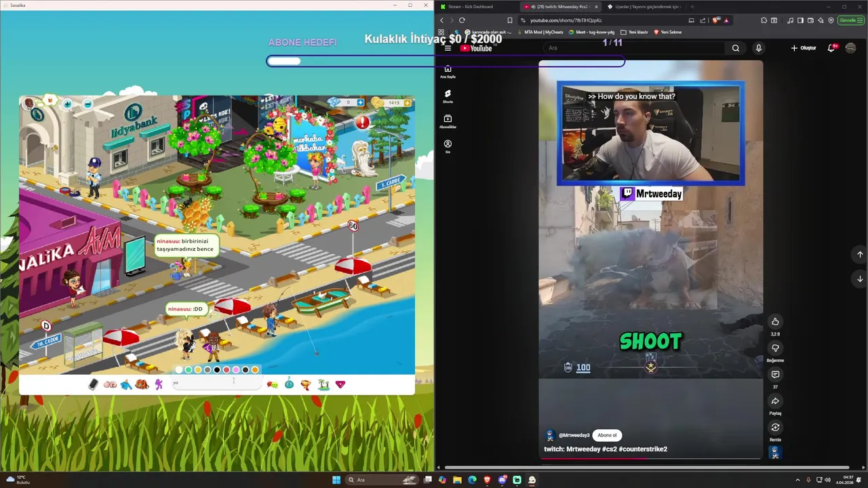Add coins with the yellow plus

pyautogui.click(x=408, y=102)
